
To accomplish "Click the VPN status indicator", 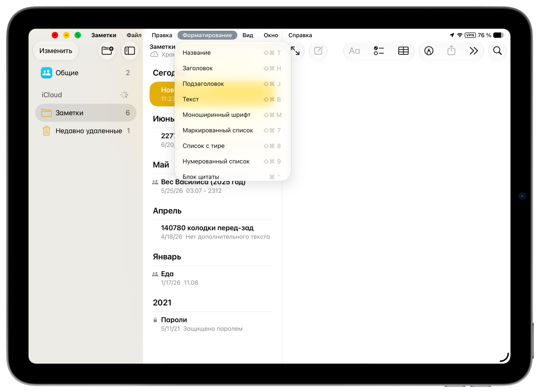I will point(470,35).
